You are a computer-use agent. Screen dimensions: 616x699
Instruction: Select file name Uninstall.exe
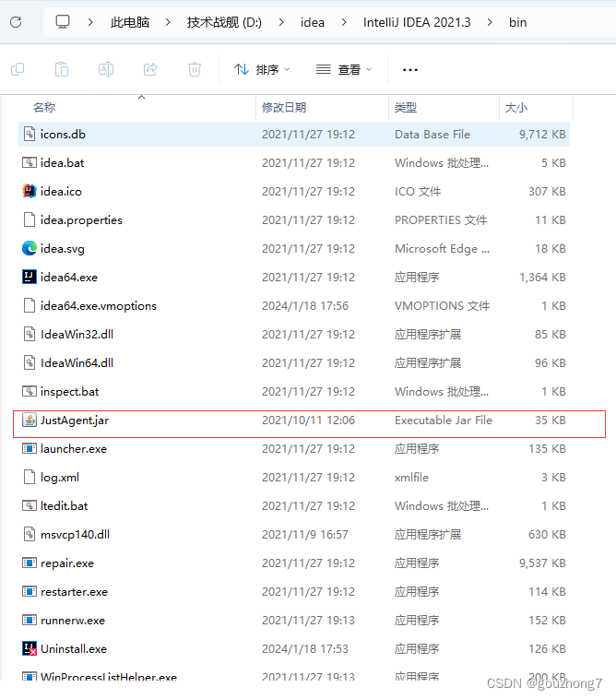(x=74, y=649)
